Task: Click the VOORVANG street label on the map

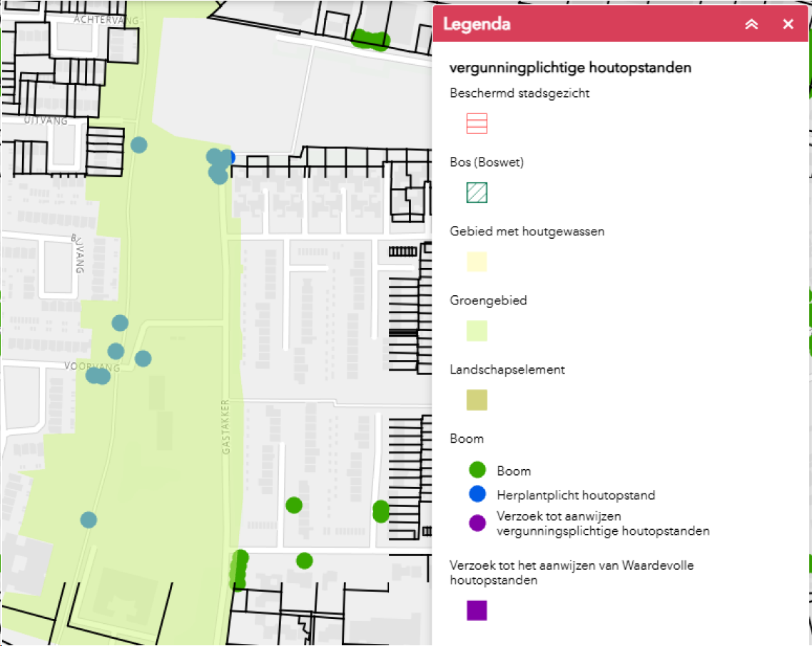Action: coord(91,367)
